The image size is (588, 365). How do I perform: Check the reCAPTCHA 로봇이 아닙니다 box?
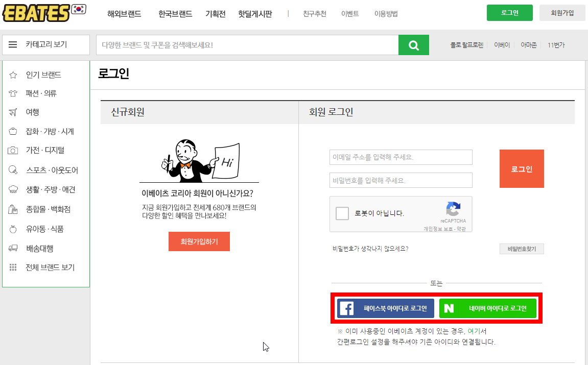click(343, 213)
